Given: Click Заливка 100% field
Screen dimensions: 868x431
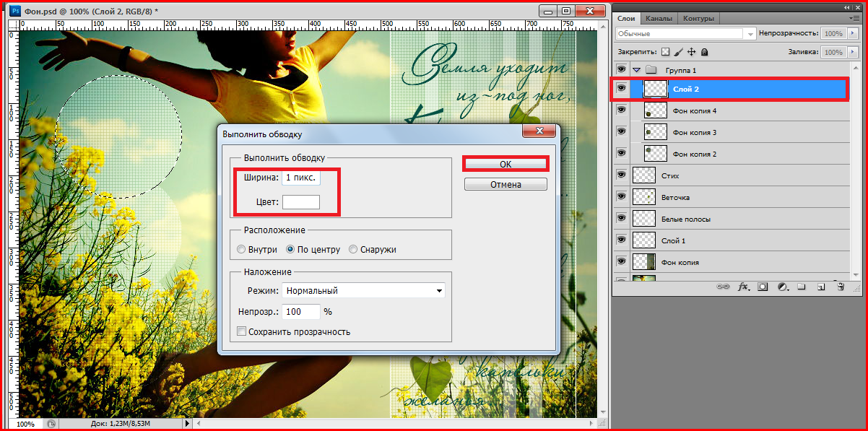Looking at the screenshot, I should coord(833,52).
